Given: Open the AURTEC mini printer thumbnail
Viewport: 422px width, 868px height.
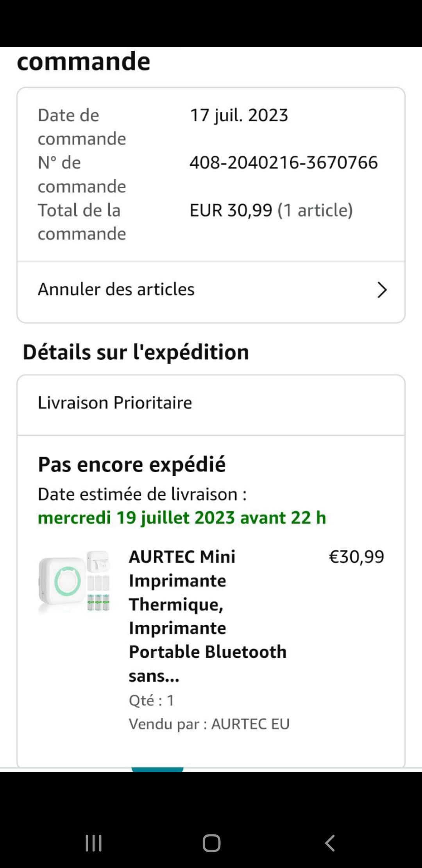Looking at the screenshot, I should (74, 581).
